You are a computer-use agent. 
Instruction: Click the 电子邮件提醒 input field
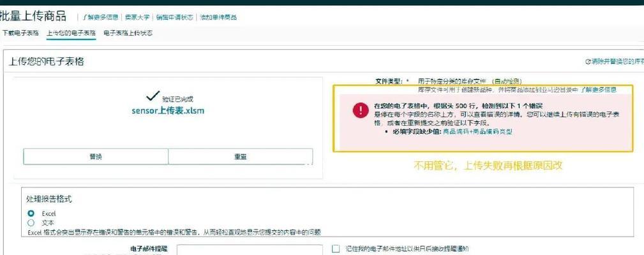pos(250,250)
